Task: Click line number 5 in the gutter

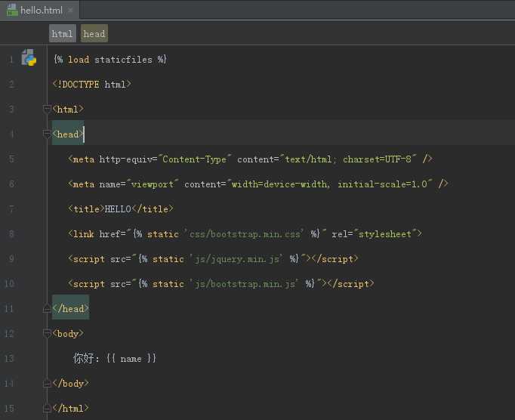Action: [11, 159]
